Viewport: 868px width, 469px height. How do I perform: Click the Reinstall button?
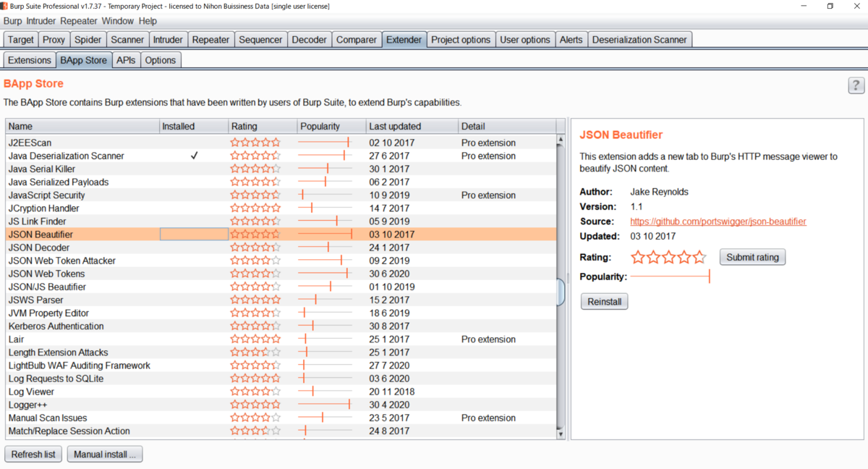tap(604, 302)
